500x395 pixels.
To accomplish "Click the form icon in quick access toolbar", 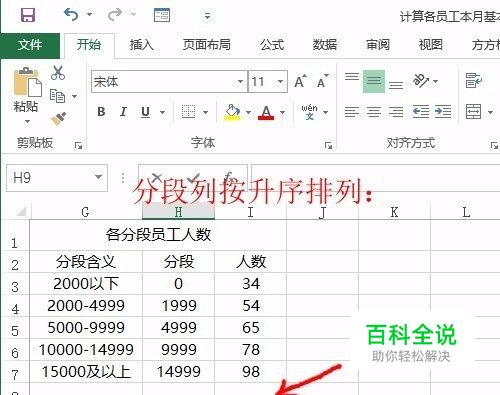I will [162, 15].
